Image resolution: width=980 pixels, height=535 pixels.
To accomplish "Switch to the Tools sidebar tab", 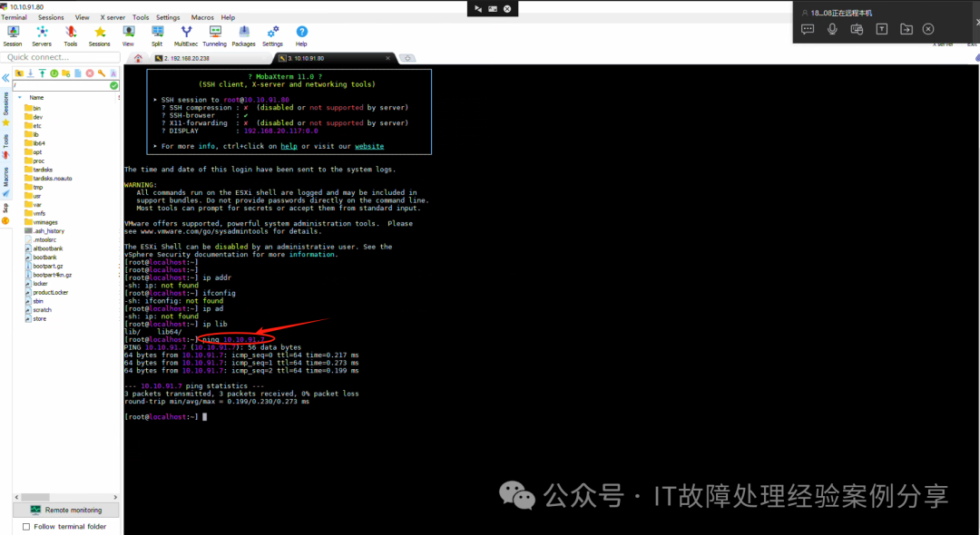I will coord(6,146).
